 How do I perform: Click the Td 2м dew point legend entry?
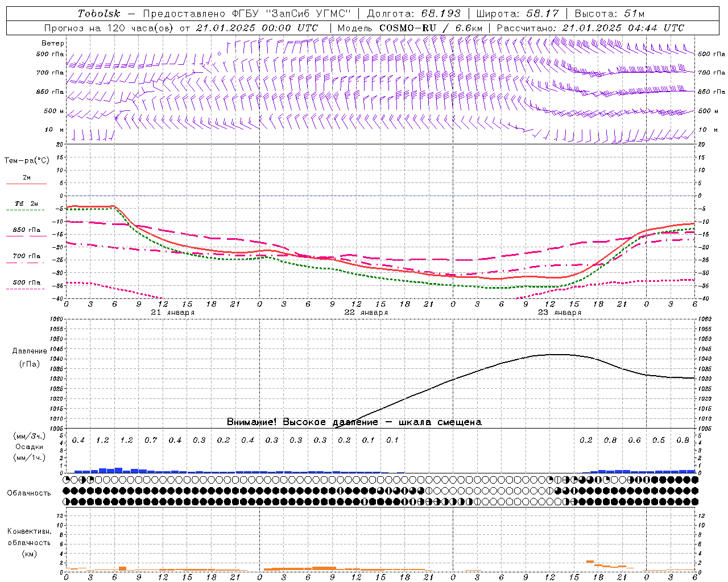point(26,204)
